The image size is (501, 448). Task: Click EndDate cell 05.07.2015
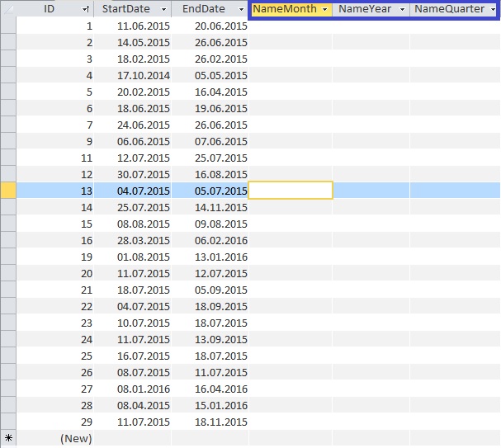210,191
